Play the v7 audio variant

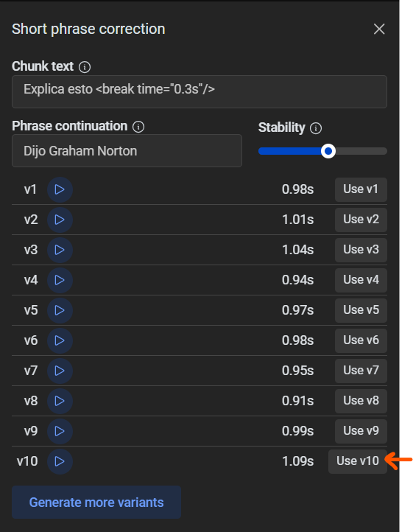point(60,371)
